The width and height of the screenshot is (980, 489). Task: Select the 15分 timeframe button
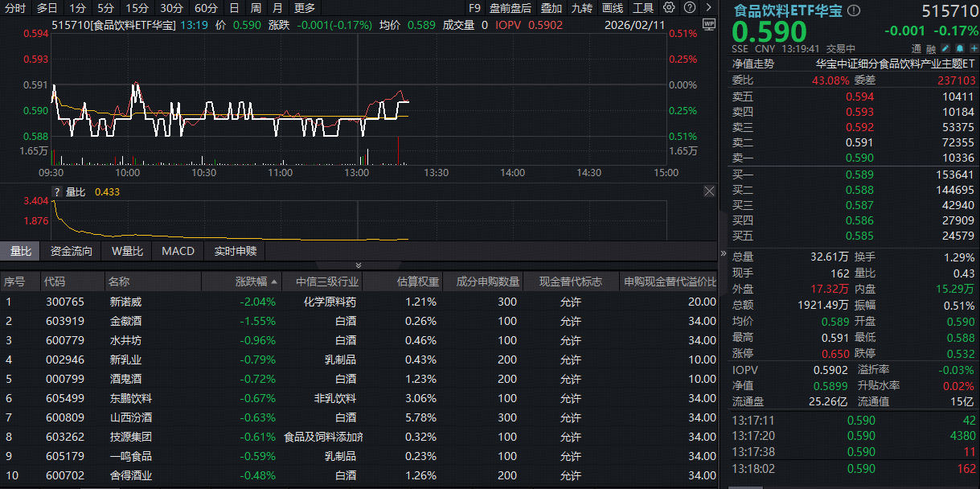[137, 8]
